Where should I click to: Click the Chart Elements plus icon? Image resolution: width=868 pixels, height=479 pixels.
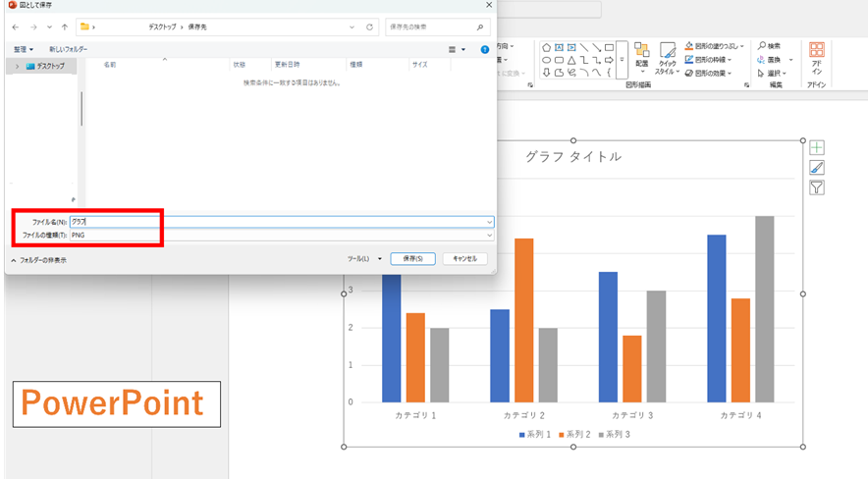[817, 148]
